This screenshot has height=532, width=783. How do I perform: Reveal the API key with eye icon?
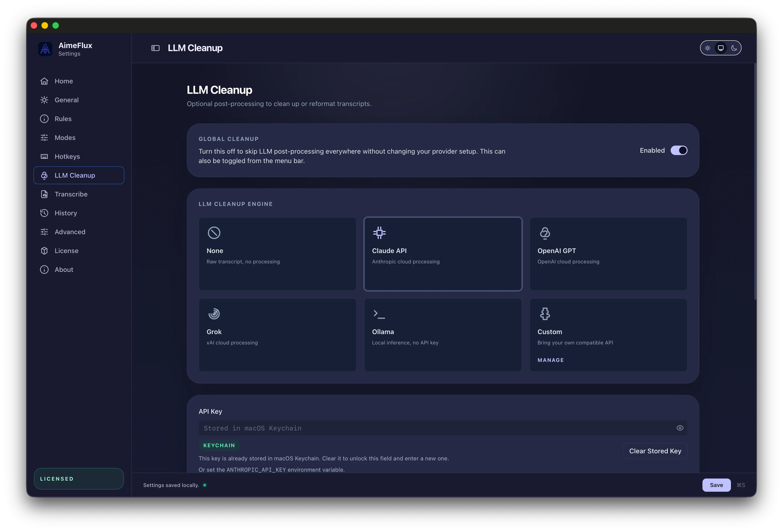click(x=680, y=428)
